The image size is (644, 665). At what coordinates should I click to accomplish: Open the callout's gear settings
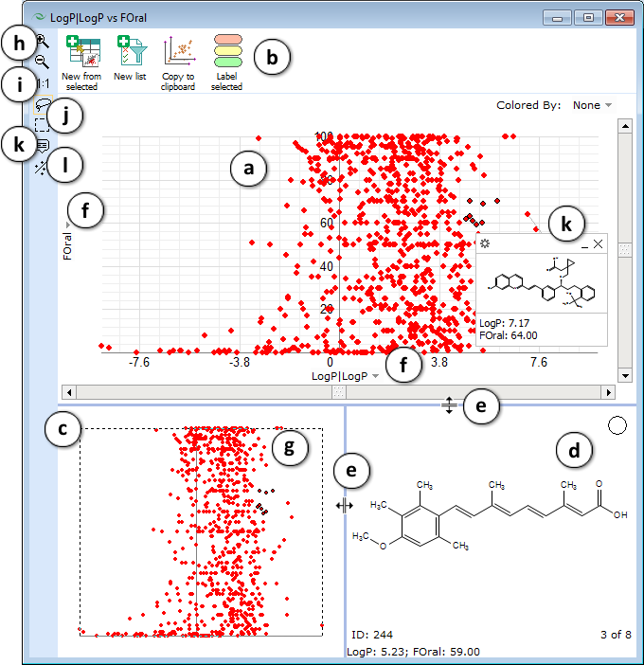pos(485,244)
